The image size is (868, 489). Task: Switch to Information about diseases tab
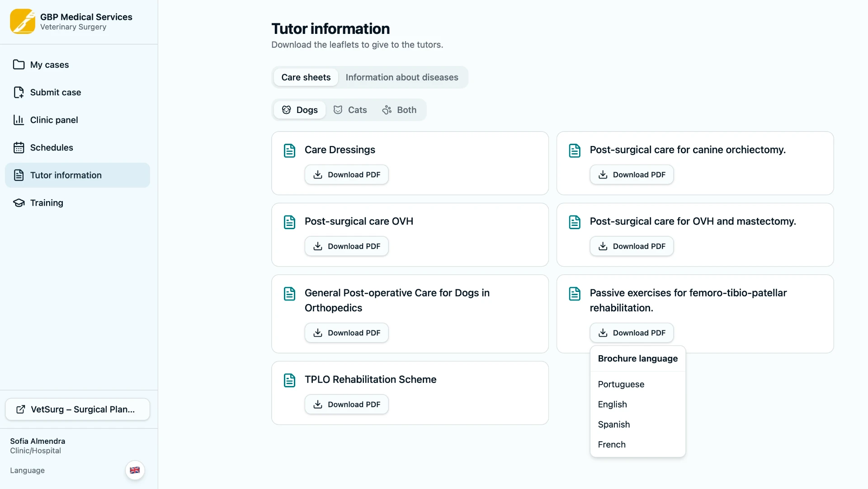tap(402, 77)
